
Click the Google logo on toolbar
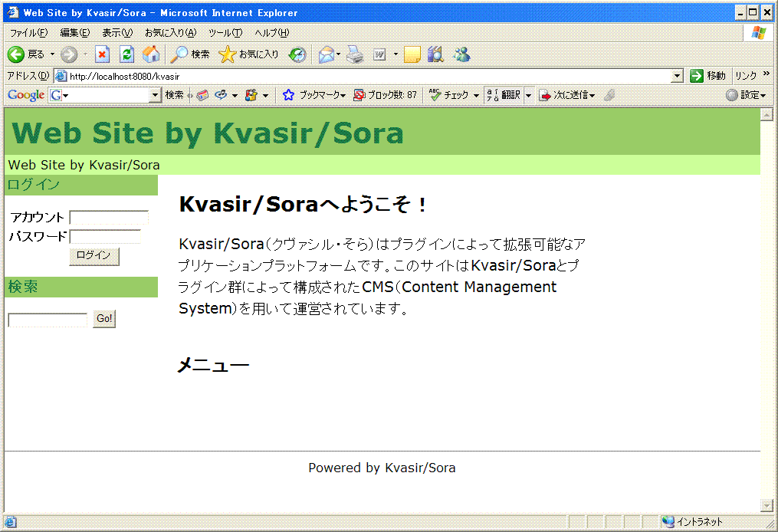point(26,95)
